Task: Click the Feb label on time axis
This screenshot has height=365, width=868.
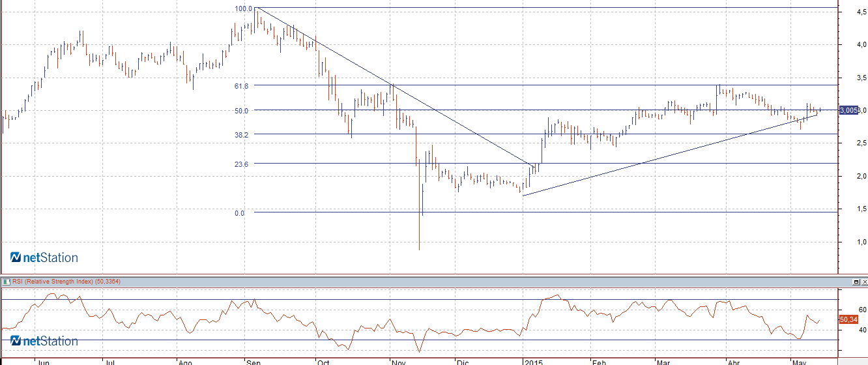Action: [x=598, y=361]
